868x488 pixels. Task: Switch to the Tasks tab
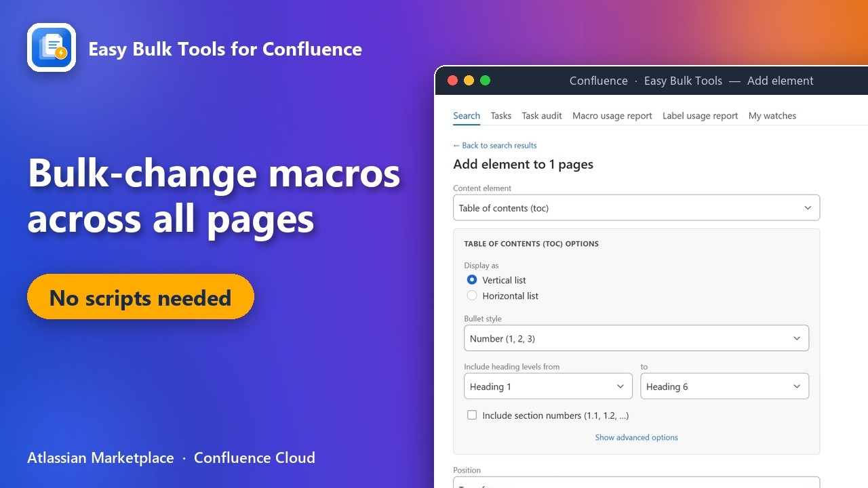(501, 116)
